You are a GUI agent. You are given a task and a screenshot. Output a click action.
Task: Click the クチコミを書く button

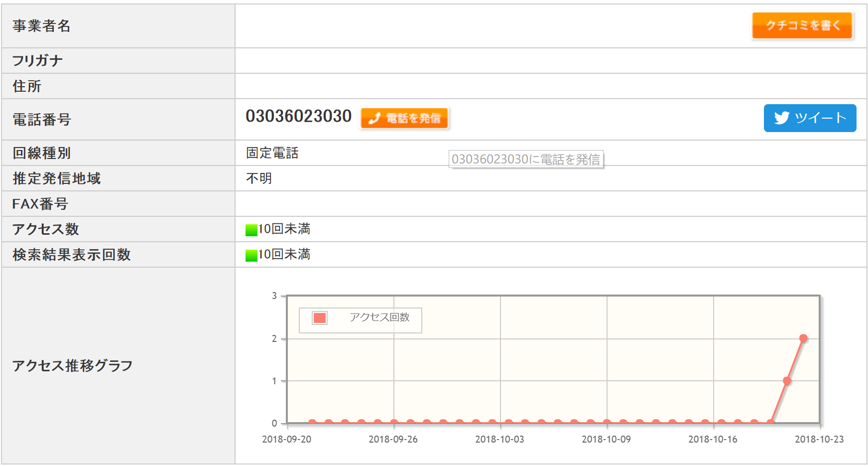coord(802,25)
